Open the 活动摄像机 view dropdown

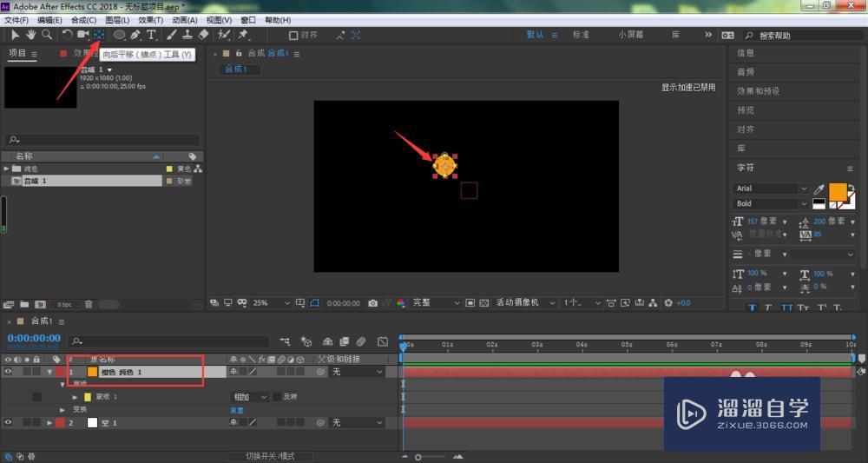(x=525, y=303)
